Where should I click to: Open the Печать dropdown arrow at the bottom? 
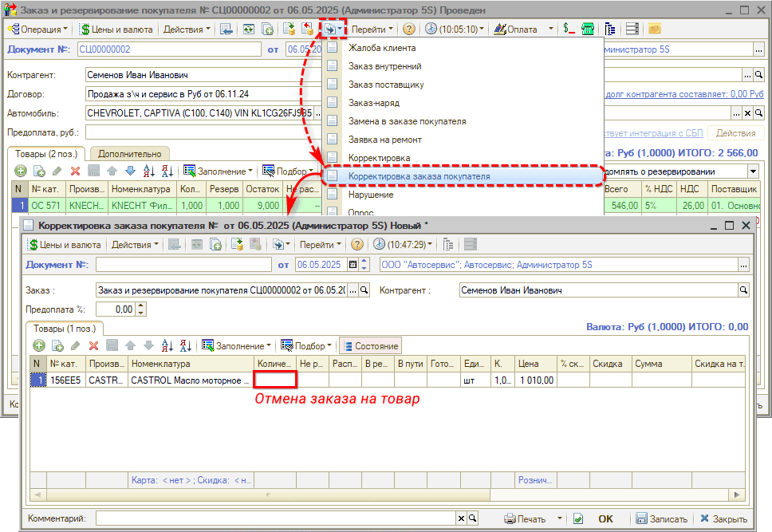559,518
